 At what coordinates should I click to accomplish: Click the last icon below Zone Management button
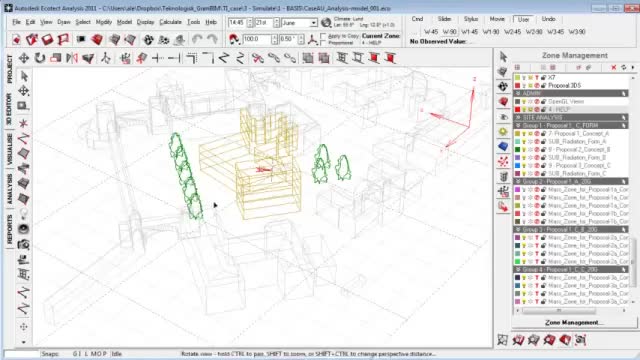[580, 339]
